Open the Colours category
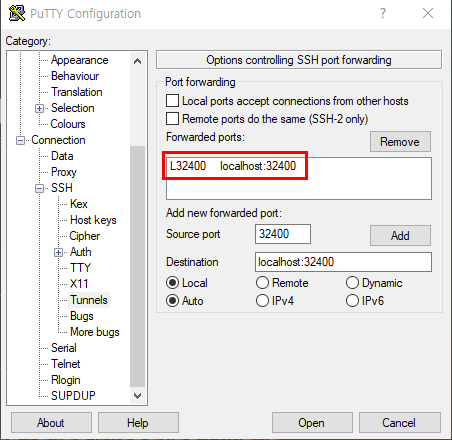The height and width of the screenshot is (440, 452). (x=68, y=124)
